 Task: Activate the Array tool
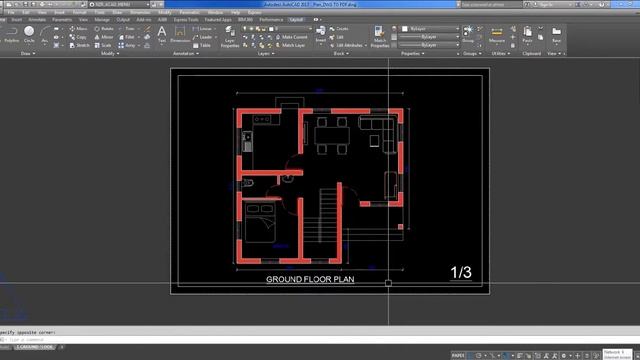(x=127, y=45)
